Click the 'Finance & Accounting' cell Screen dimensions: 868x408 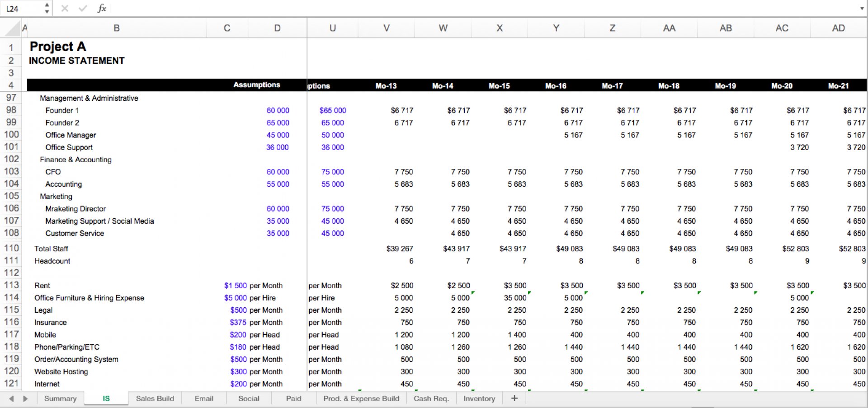pyautogui.click(x=75, y=159)
